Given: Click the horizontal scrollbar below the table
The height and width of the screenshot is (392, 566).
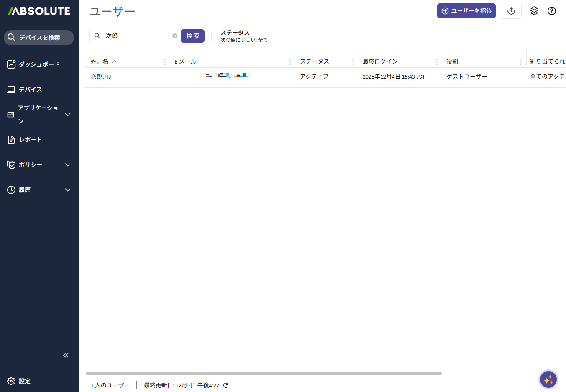Looking at the screenshot, I should click(264, 373).
